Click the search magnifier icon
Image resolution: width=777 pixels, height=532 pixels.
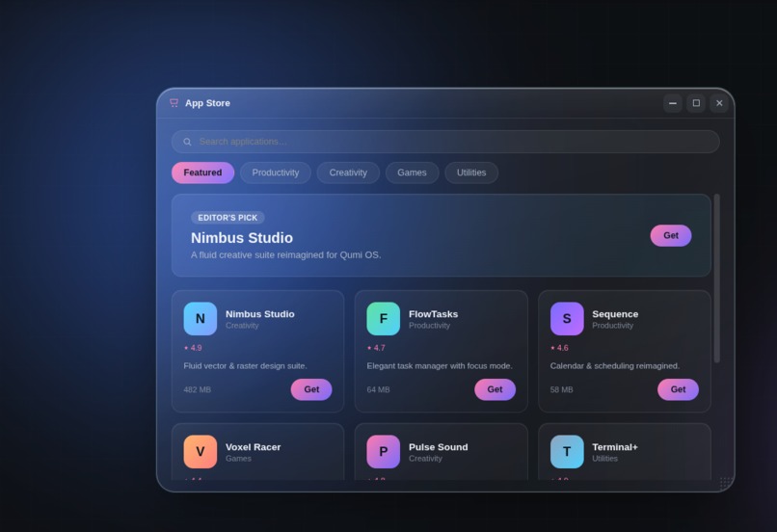pyautogui.click(x=187, y=143)
